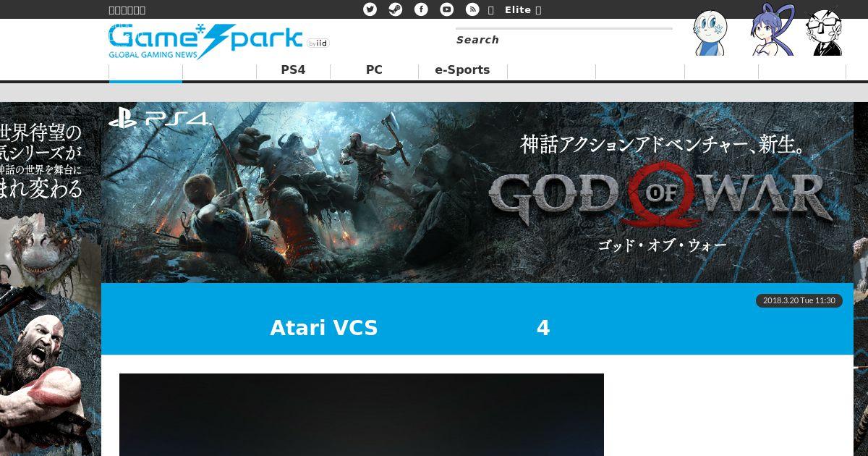Image resolution: width=868 pixels, height=456 pixels.
Task: Click into the Search field
Action: (564, 40)
